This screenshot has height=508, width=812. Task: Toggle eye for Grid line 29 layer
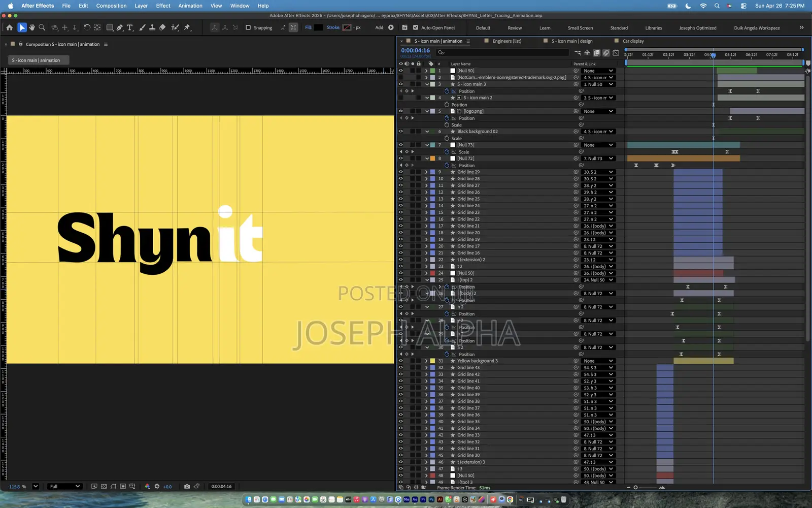click(x=400, y=172)
